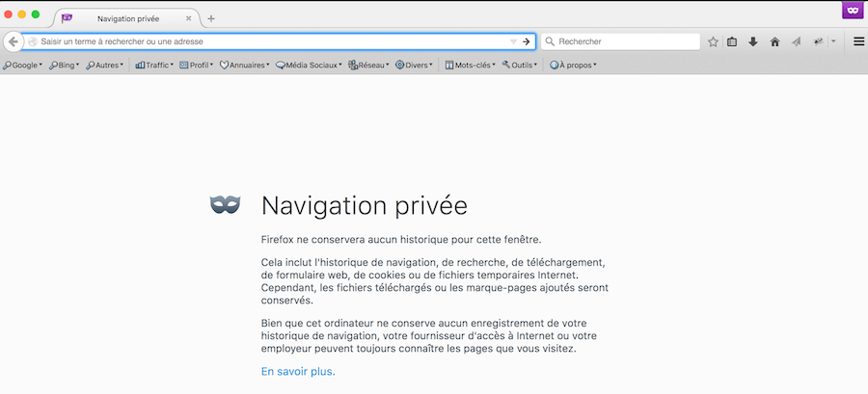Open the Mots-clés toolbar menu
This screenshot has width=868, height=394.
[470, 66]
